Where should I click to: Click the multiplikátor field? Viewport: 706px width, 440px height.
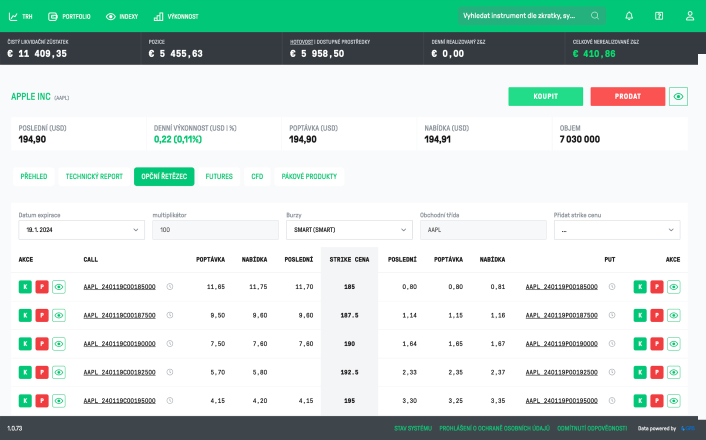(215, 230)
